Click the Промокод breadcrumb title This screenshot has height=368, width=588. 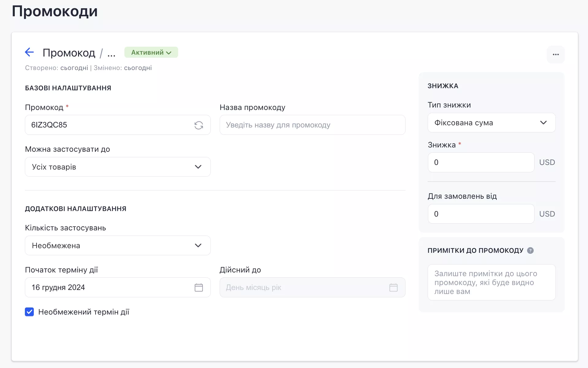click(69, 53)
